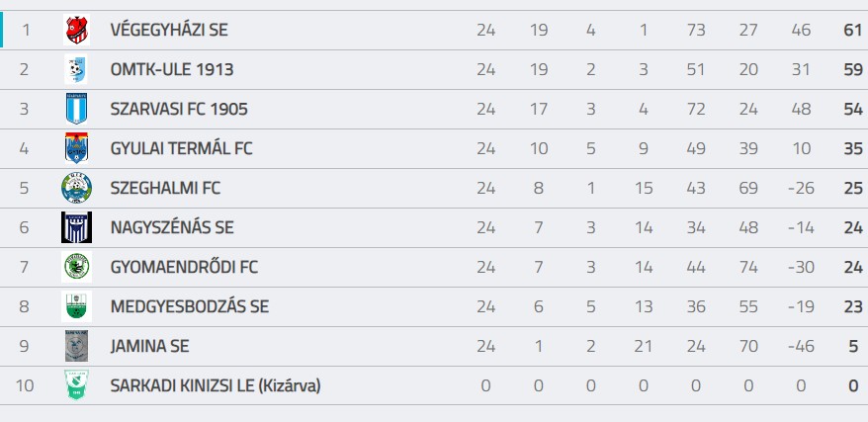
Task: Click the SZARVASI FC 1905 name
Action: [179, 109]
